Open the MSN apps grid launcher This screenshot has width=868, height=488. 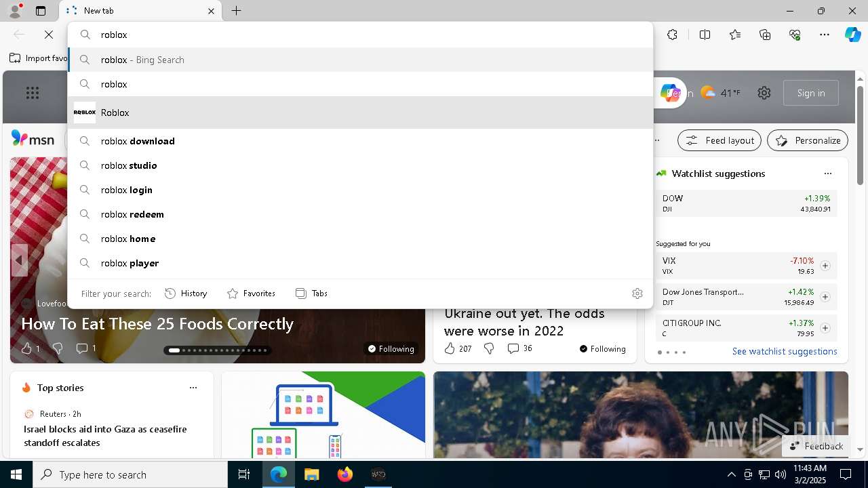(33, 93)
